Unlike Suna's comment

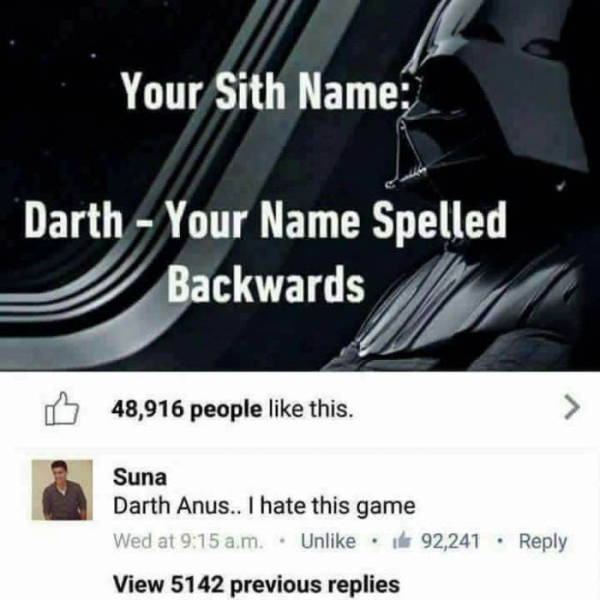click(x=328, y=541)
